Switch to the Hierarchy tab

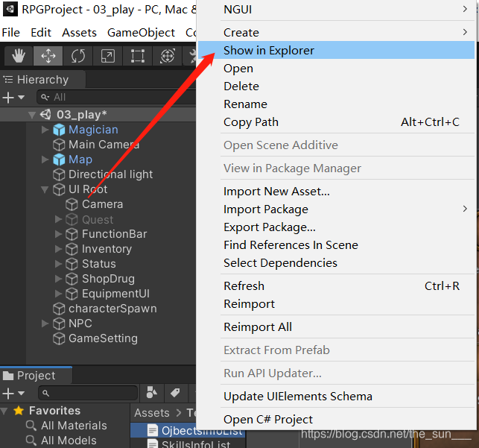[42, 80]
